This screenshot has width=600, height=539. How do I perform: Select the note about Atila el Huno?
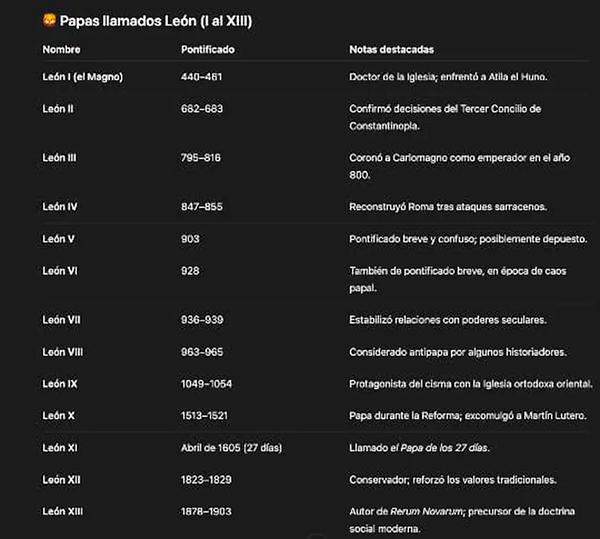coord(461,77)
